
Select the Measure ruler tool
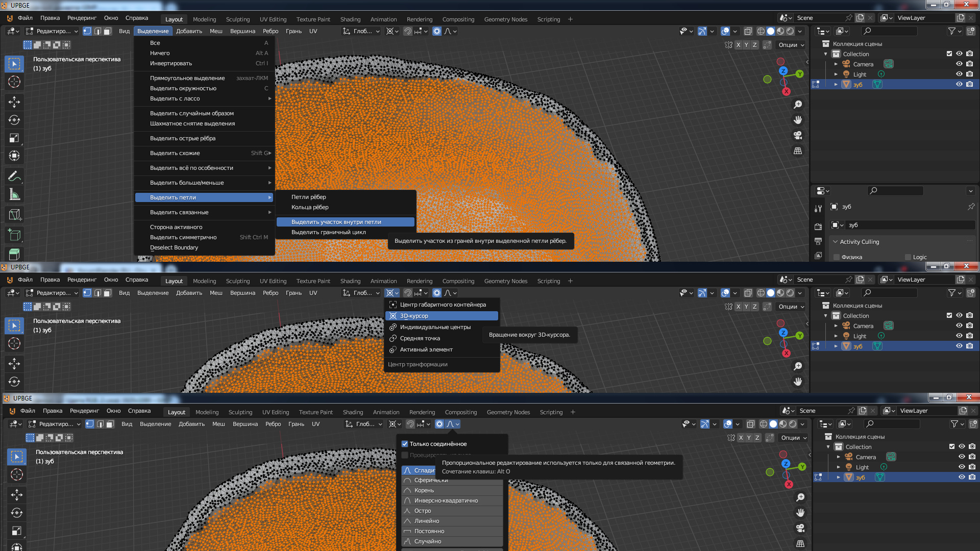pos(14,195)
